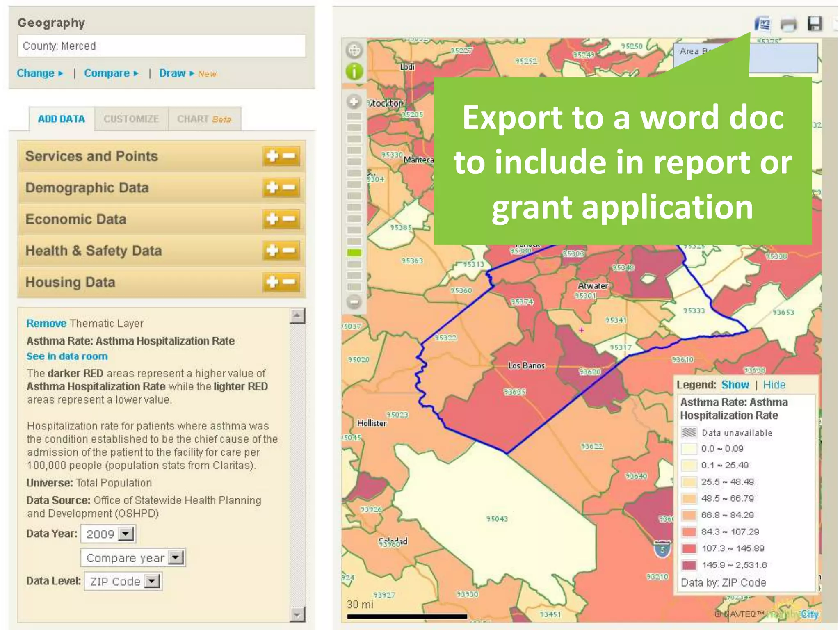Click minus icon for Housing Data
This screenshot has height=630, width=840.
(290, 282)
